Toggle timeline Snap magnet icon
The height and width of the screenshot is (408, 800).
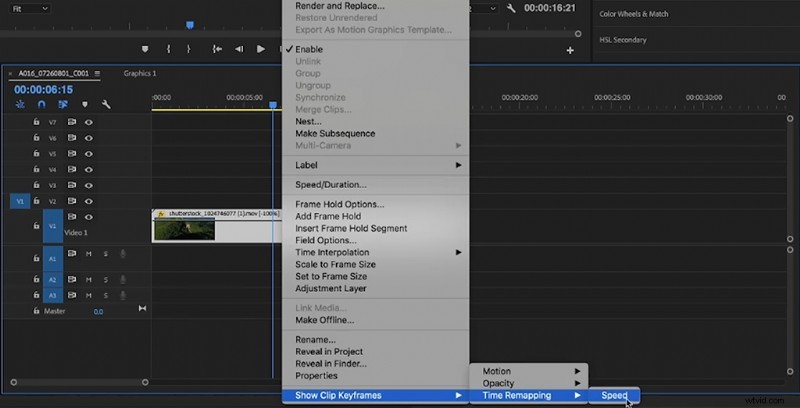(x=41, y=104)
